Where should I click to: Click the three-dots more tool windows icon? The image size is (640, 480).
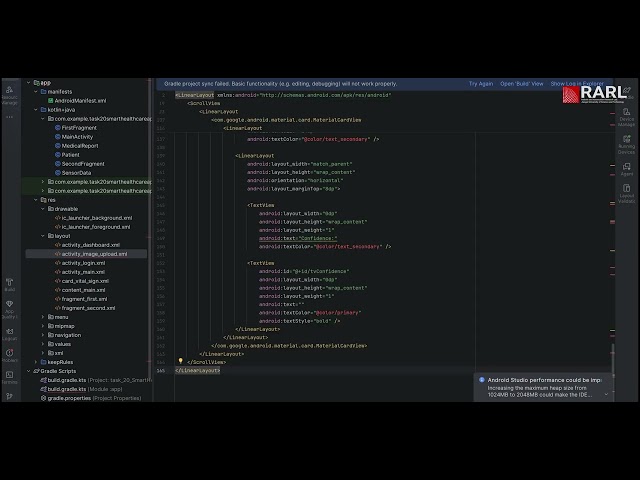9,117
